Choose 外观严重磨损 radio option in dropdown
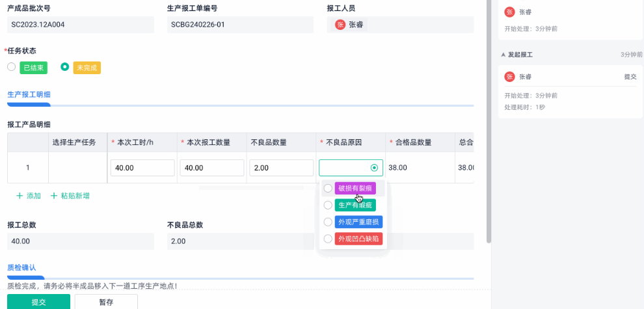 pos(328,222)
